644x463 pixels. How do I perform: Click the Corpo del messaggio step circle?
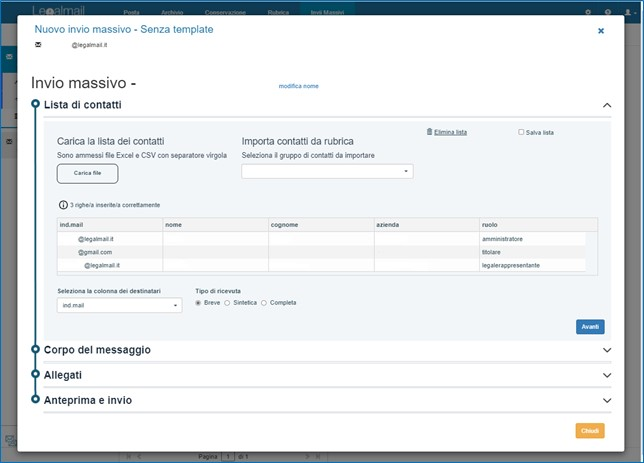click(x=36, y=350)
